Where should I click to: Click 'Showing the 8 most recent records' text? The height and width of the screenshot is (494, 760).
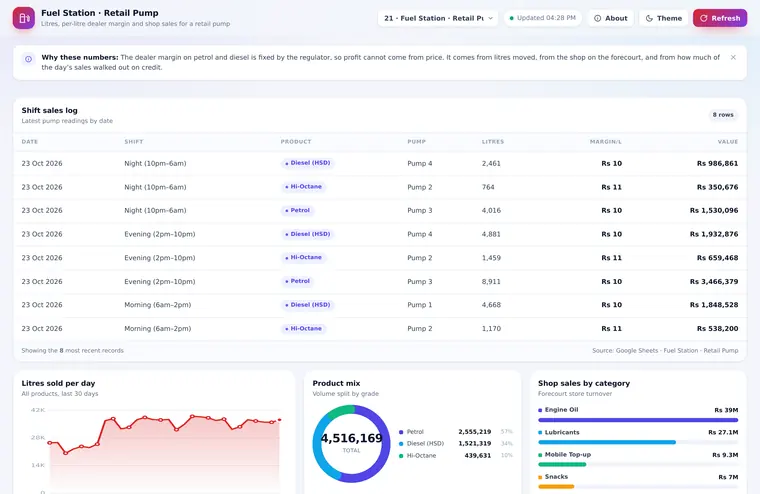tap(72, 351)
